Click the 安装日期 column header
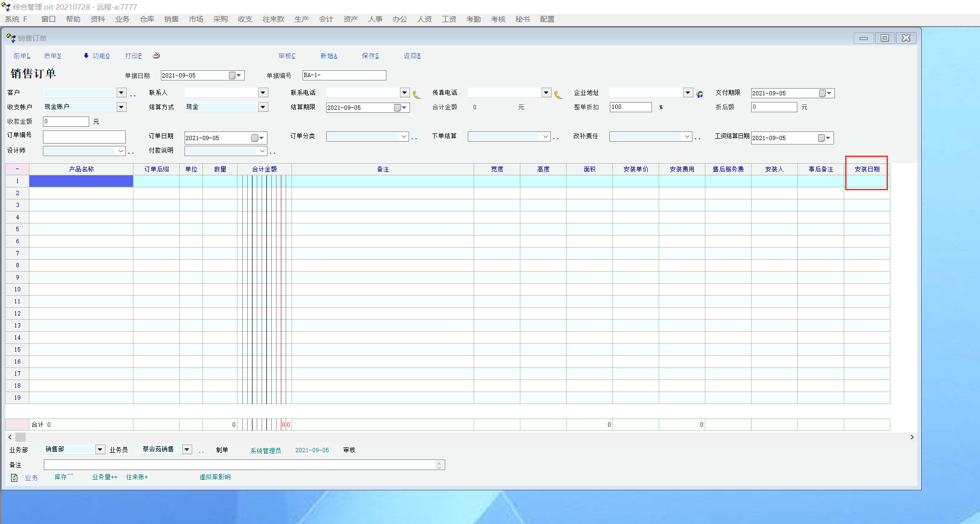 [867, 169]
